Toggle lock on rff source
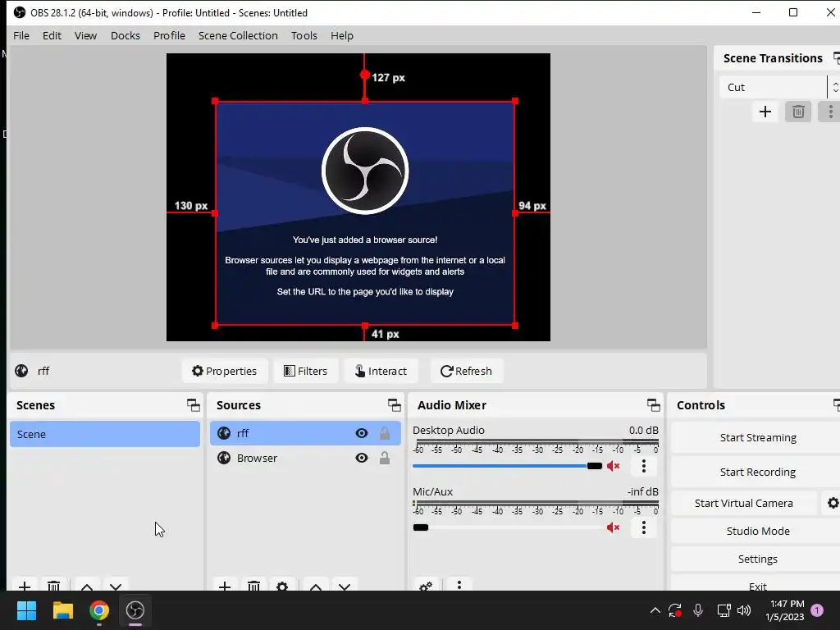Screen dimensions: 840x630 385,433
